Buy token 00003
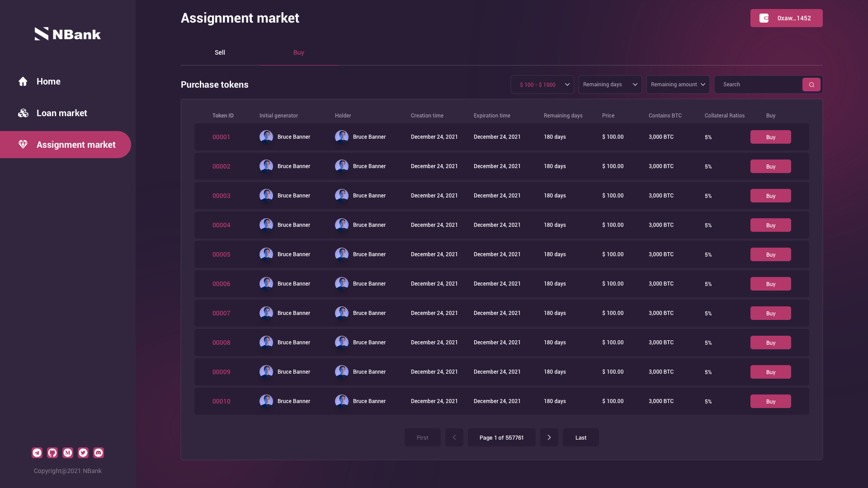 point(770,196)
